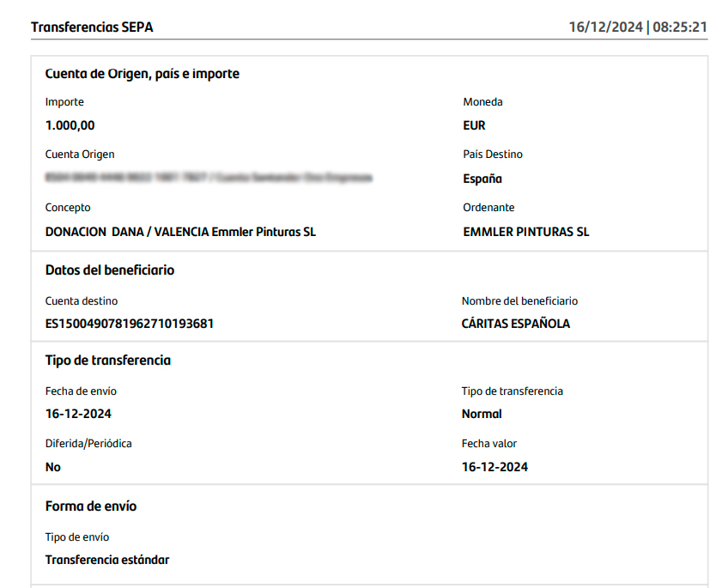Screen dimensions: 722x588
Task: Select the value 'Transferencia estándar'
Action: 107,560
